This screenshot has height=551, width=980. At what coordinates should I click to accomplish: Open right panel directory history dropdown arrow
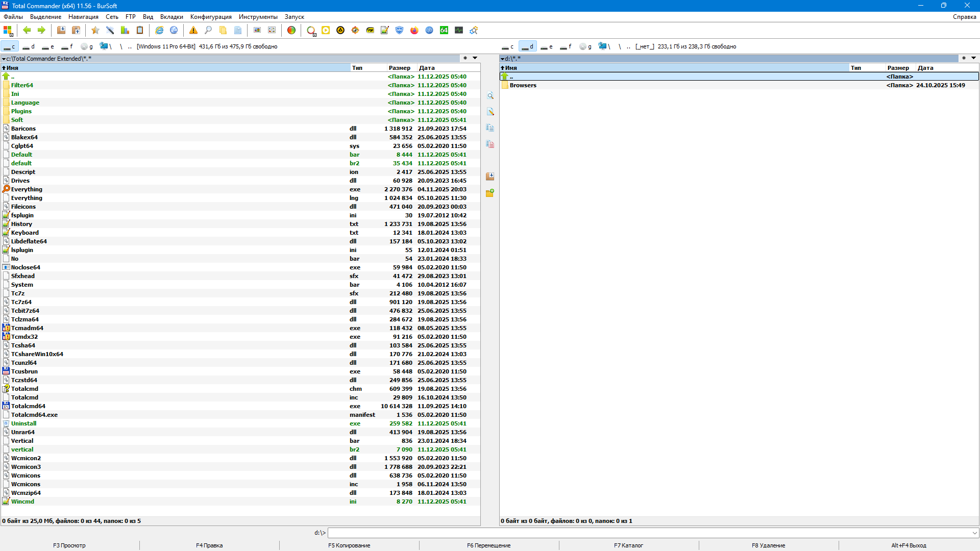click(973, 58)
